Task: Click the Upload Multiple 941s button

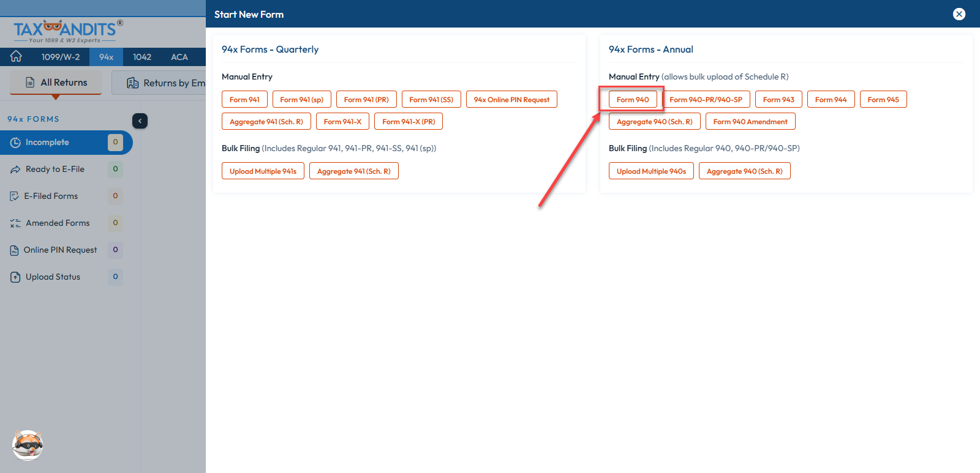Action: click(x=263, y=171)
